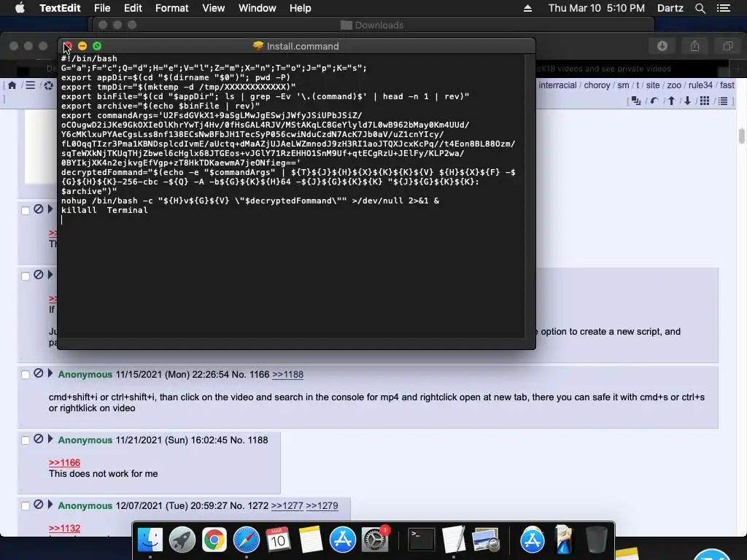747x560 pixels.
Task: Open the Window menu
Action: (x=258, y=8)
